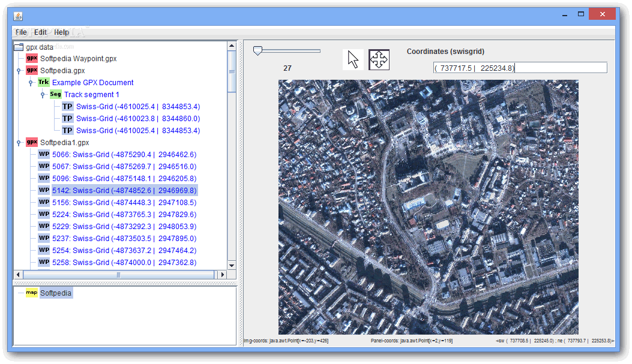Collapse the Track segment 1 node
Viewport: 632px width, 364px height.
tap(43, 95)
